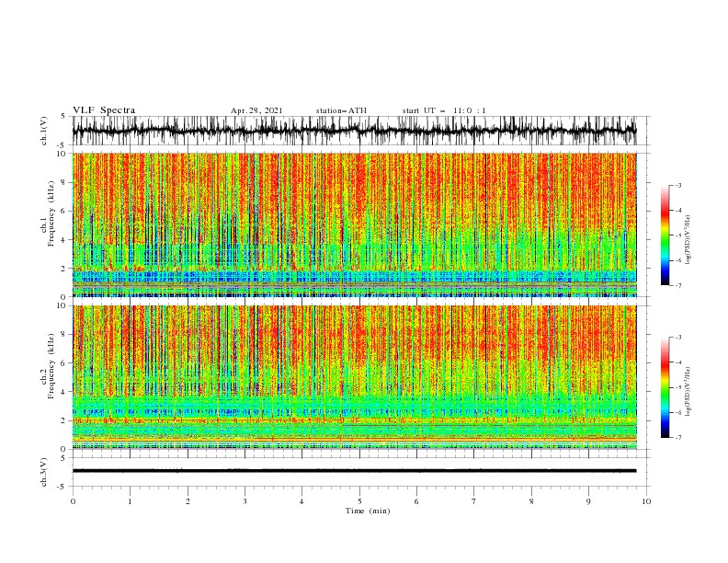Select the date text "Apr. 28, 2021"

(256, 110)
